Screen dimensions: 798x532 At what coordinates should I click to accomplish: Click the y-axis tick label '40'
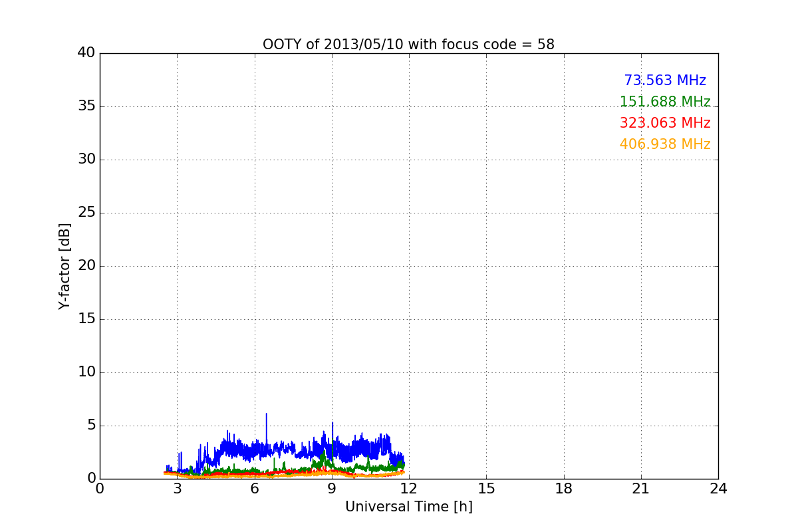pos(86,53)
